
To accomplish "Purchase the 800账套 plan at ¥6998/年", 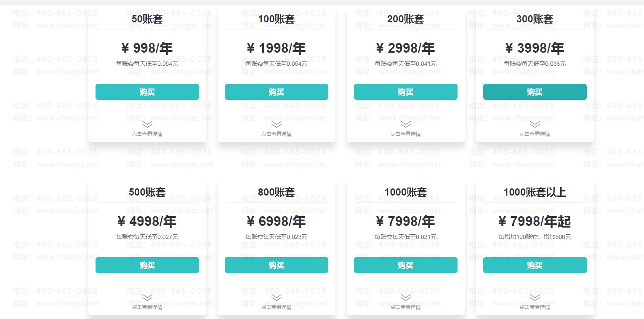I will [276, 265].
